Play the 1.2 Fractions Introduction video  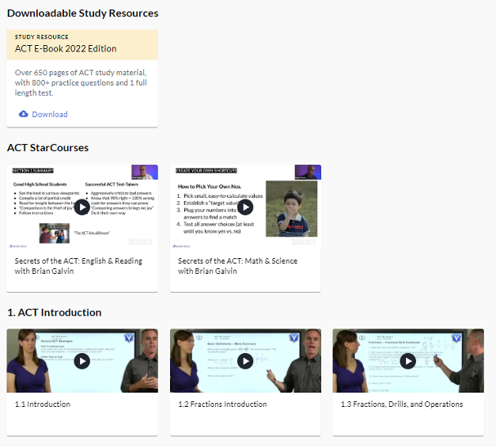point(245,361)
